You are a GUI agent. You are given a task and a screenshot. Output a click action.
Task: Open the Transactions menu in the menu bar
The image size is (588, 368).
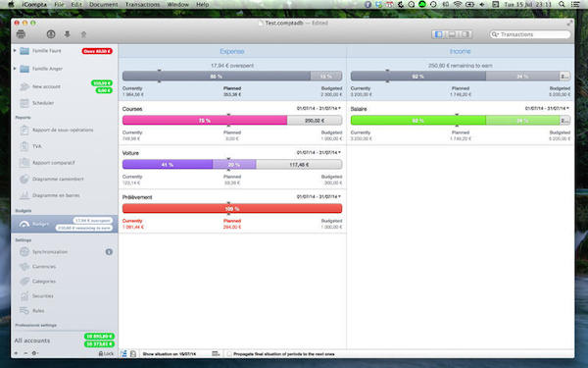(142, 5)
